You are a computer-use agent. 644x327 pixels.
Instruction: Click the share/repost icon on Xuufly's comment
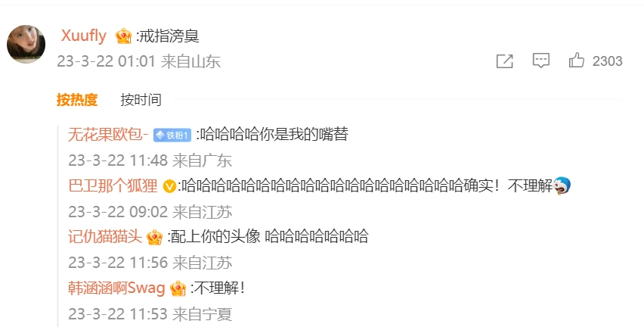click(504, 61)
